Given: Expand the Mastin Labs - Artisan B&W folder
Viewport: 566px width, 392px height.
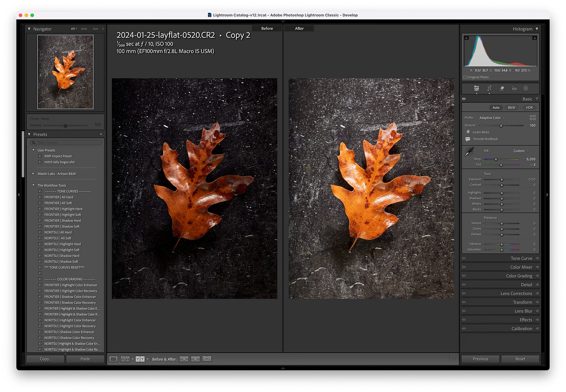Looking at the screenshot, I should click(x=33, y=174).
